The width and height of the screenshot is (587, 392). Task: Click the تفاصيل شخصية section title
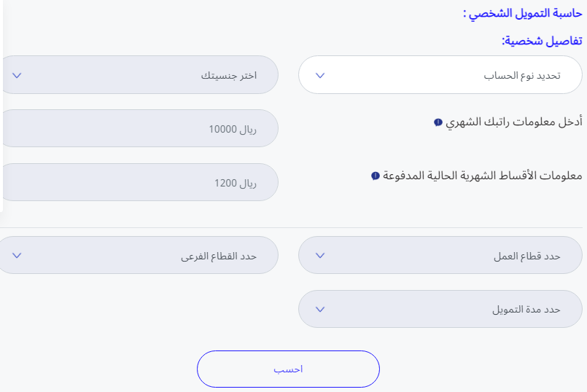pyautogui.click(x=542, y=41)
